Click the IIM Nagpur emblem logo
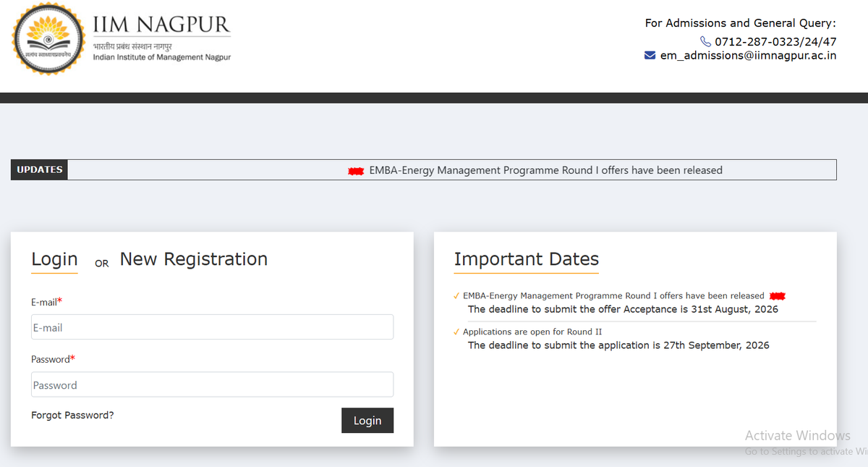Screen dimensions: 868x467 [48, 39]
